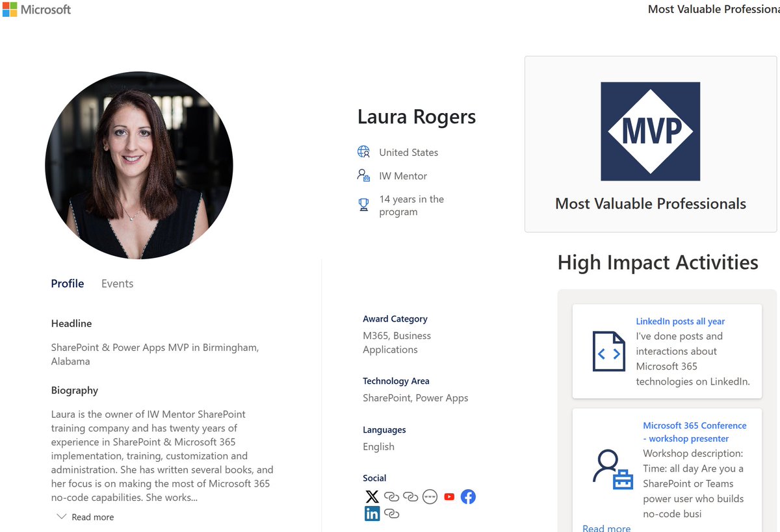Image resolution: width=780 pixels, height=532 pixels.
Task: Click the trophy icon beside years in program
Action: click(363, 205)
